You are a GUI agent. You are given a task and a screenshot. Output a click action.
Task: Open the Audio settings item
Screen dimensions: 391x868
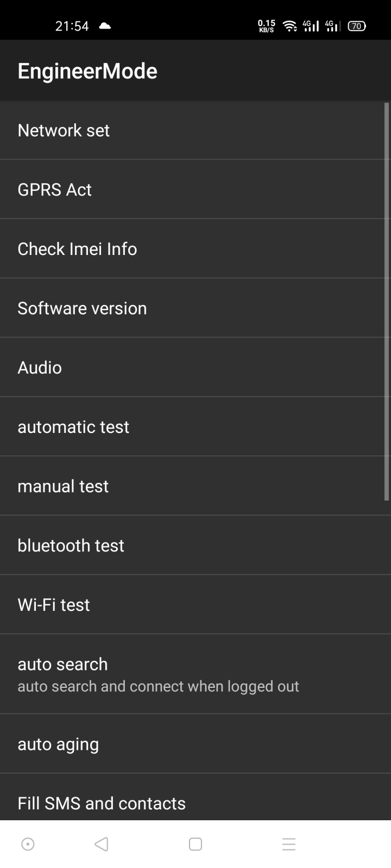pos(195,367)
